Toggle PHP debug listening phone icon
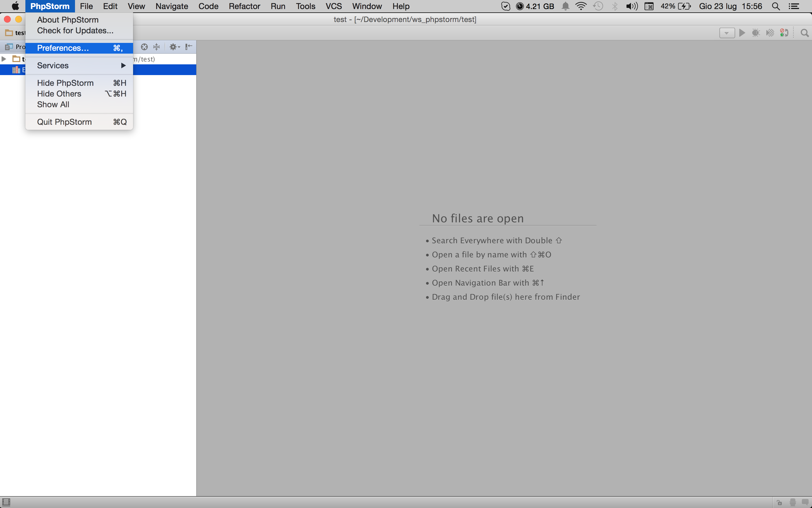The height and width of the screenshot is (508, 812). click(784, 33)
